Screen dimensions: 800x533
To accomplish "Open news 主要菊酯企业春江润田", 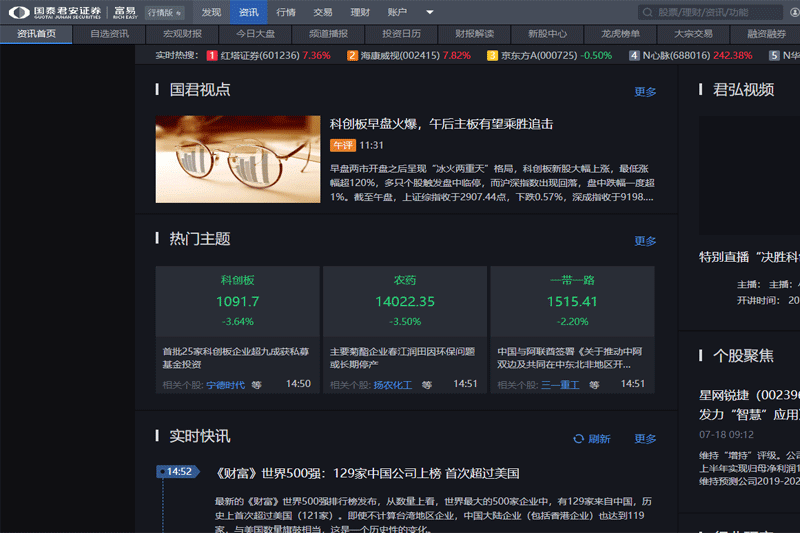I will [x=403, y=358].
